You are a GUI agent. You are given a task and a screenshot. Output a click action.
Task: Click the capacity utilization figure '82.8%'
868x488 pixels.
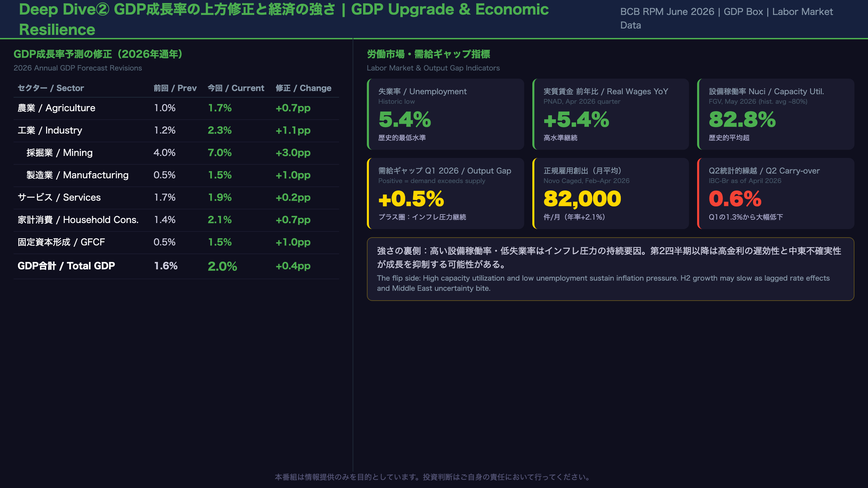[742, 120]
